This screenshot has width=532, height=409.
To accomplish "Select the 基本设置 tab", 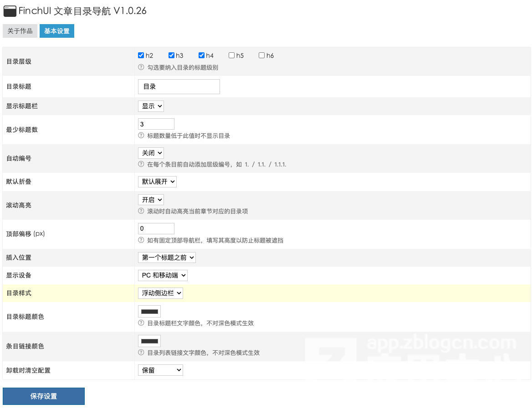I will point(56,31).
